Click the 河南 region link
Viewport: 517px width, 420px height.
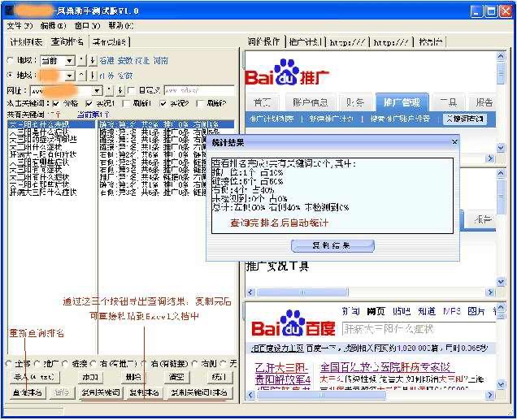coord(161,60)
